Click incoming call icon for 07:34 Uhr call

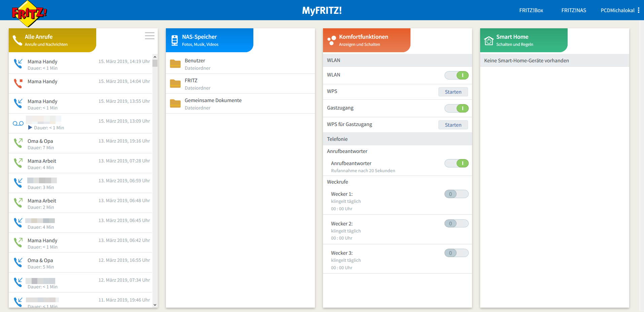(x=18, y=282)
